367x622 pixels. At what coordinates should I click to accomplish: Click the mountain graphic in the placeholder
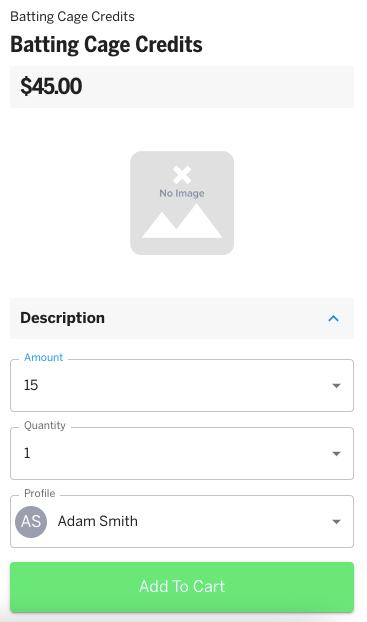pyautogui.click(x=182, y=221)
